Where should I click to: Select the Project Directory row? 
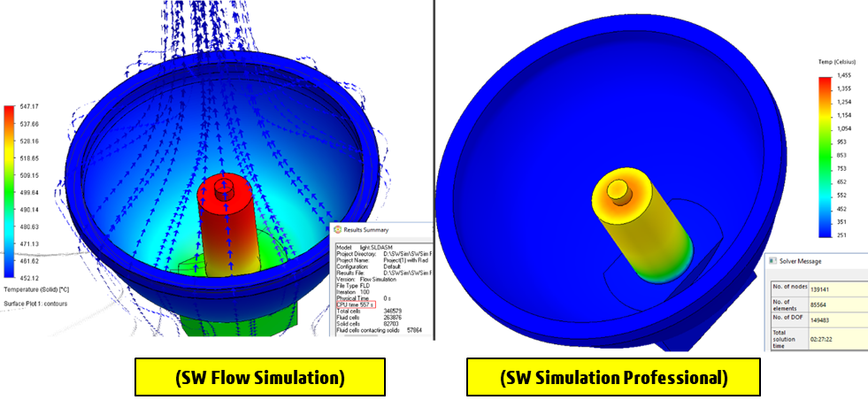click(x=384, y=254)
